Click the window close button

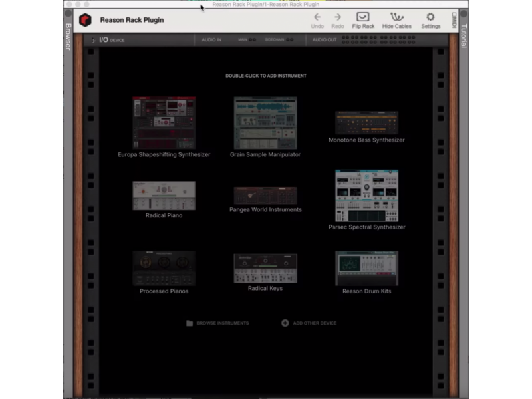coord(69,5)
